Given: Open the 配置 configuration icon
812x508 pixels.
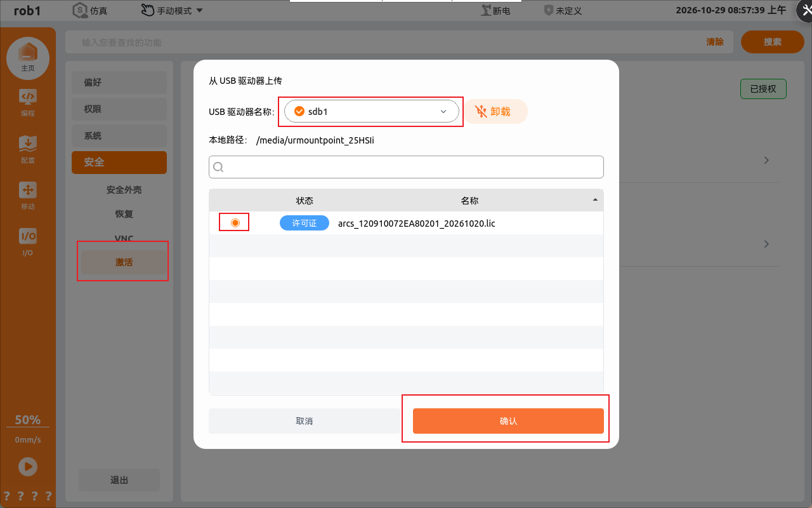Looking at the screenshot, I should (28, 149).
